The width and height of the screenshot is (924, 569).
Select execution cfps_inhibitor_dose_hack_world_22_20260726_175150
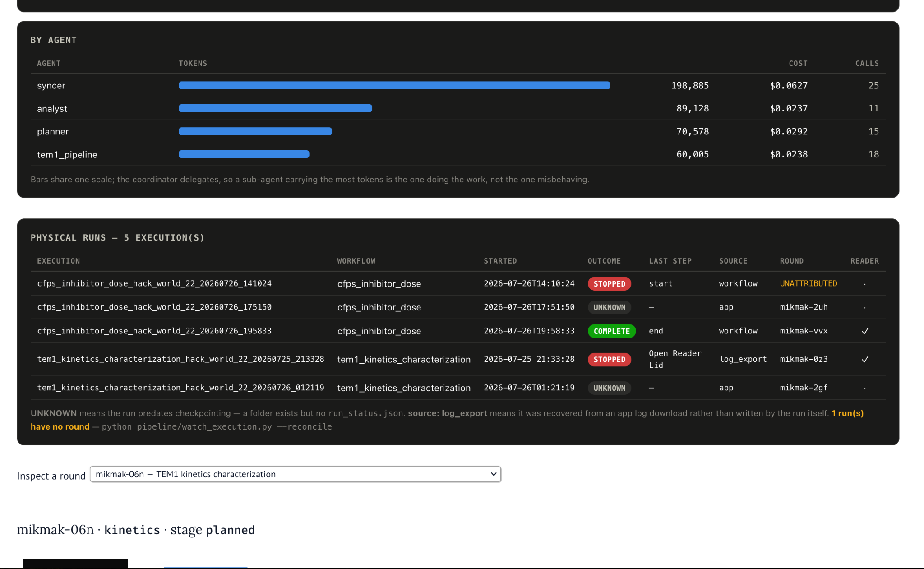(154, 307)
